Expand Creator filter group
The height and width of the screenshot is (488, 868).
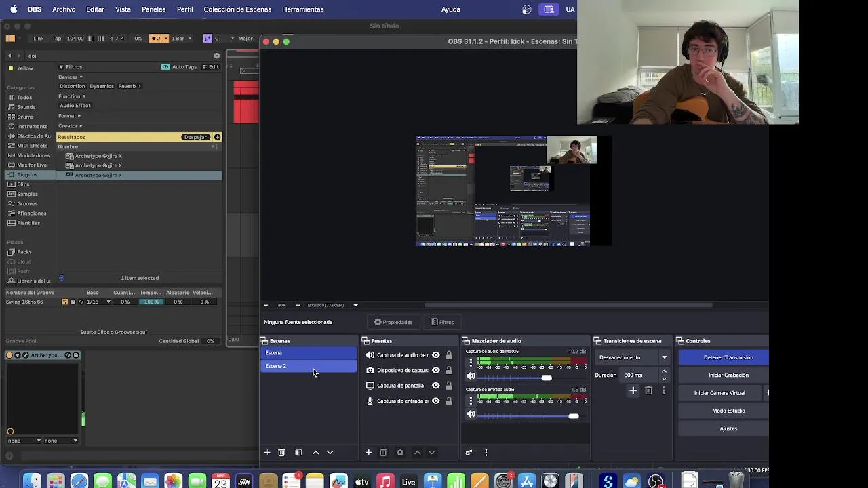click(x=71, y=126)
